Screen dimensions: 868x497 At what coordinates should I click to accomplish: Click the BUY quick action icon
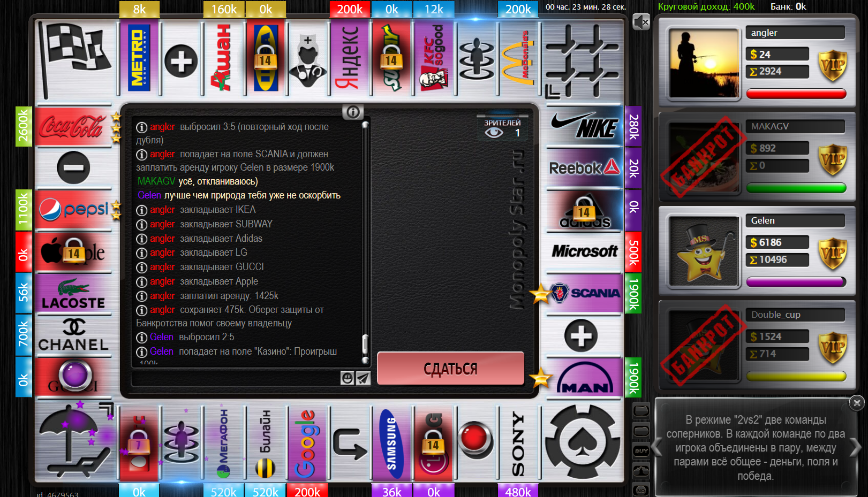click(641, 451)
